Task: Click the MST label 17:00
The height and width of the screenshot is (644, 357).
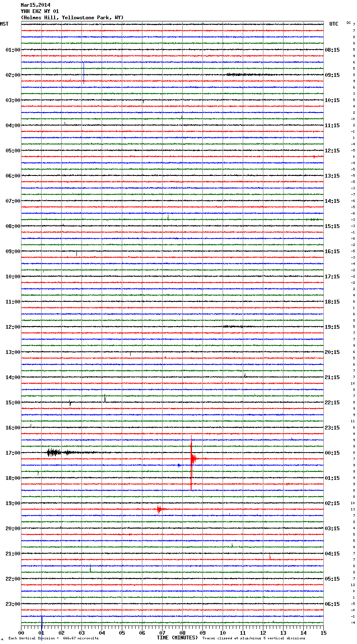Action: (13, 453)
